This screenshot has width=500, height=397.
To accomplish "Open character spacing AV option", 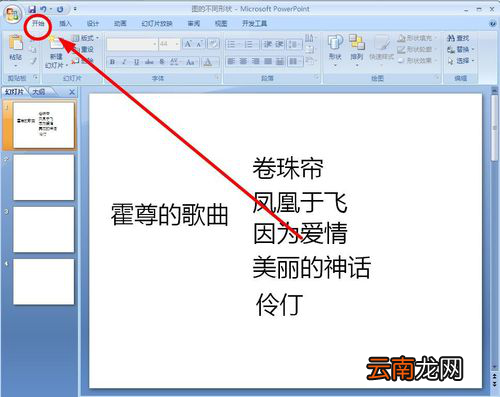I will point(175,62).
